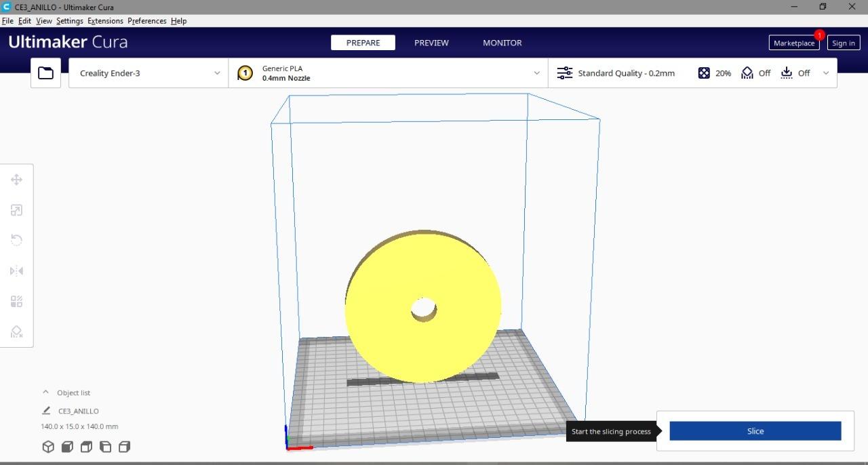
Task: Select CE3_ANILLO in the object list
Action: click(78, 411)
